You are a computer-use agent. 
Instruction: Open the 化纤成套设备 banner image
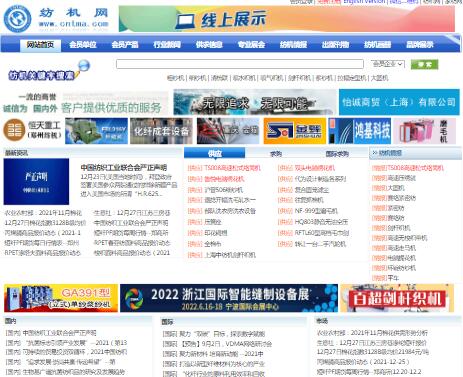tap(161, 131)
